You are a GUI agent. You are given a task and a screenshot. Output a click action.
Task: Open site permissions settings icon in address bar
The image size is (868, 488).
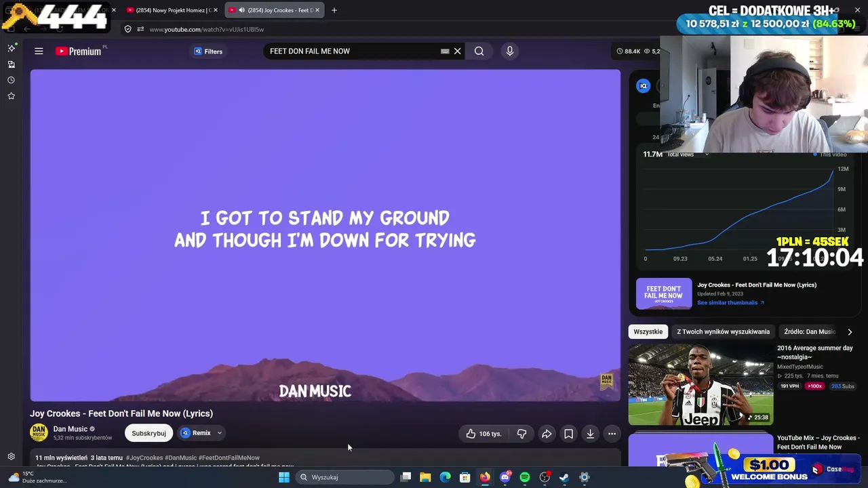point(140,29)
